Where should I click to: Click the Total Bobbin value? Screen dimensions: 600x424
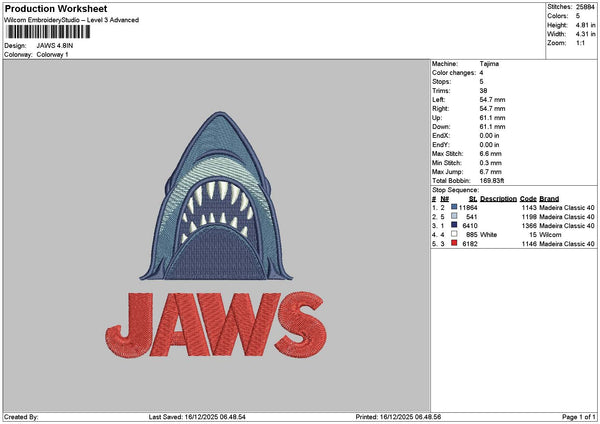[492, 180]
